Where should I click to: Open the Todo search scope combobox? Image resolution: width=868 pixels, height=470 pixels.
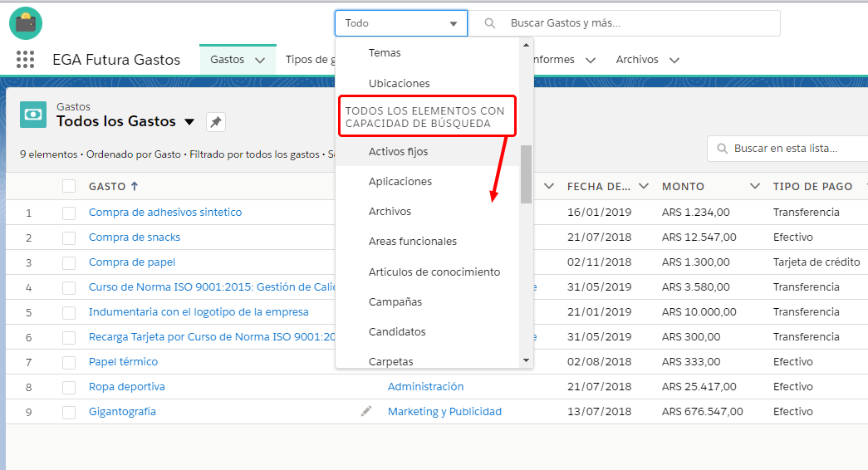coord(401,23)
